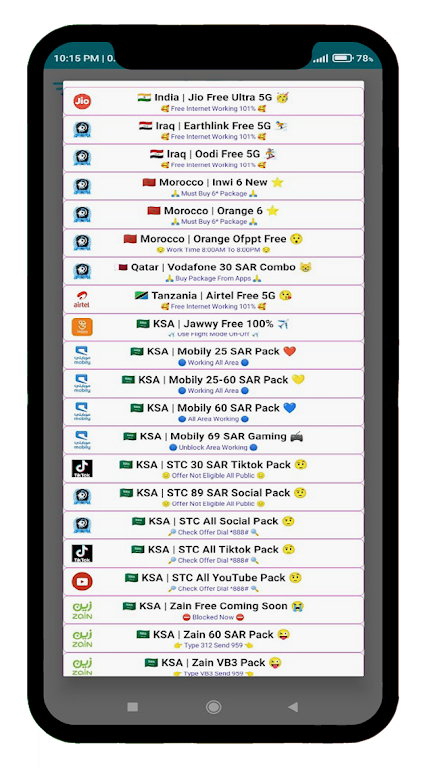This screenshot has height=768, width=434.
Task: Open KSA | STC 89 SAR Social Pack
Action: pos(214,497)
